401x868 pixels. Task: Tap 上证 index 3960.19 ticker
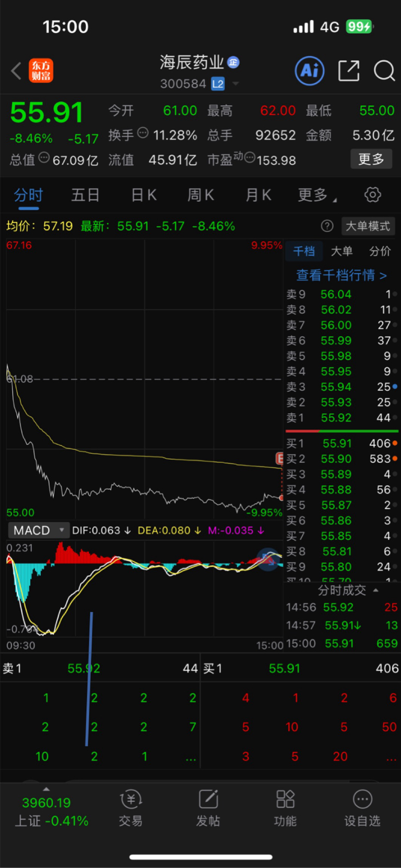[x=51, y=812]
